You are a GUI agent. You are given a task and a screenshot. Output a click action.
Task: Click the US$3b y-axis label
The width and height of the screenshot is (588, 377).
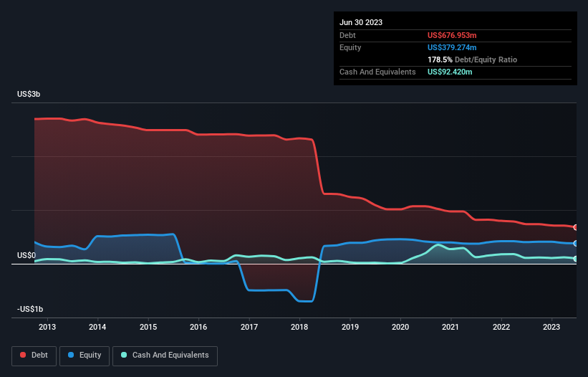tap(29, 94)
